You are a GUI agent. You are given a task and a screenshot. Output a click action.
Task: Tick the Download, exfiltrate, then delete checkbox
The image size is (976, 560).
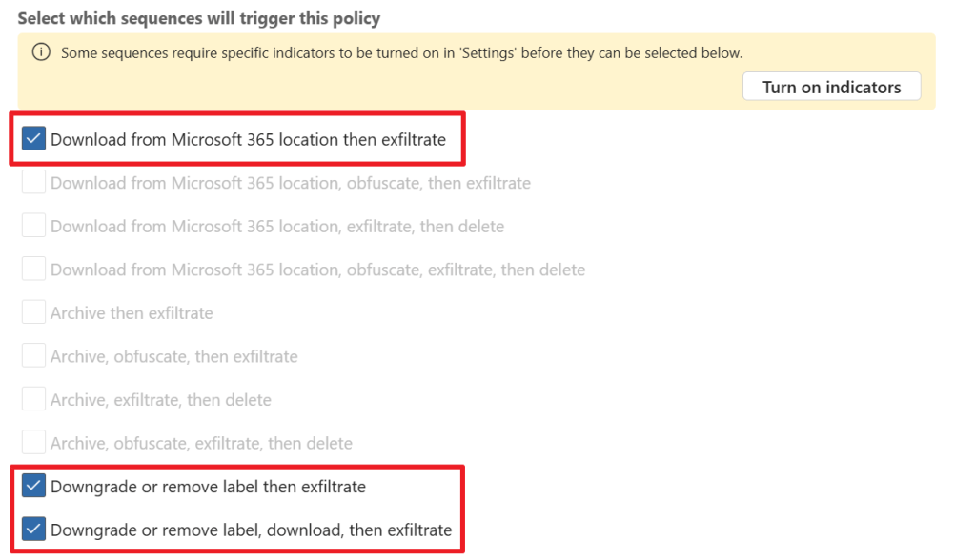click(x=33, y=226)
